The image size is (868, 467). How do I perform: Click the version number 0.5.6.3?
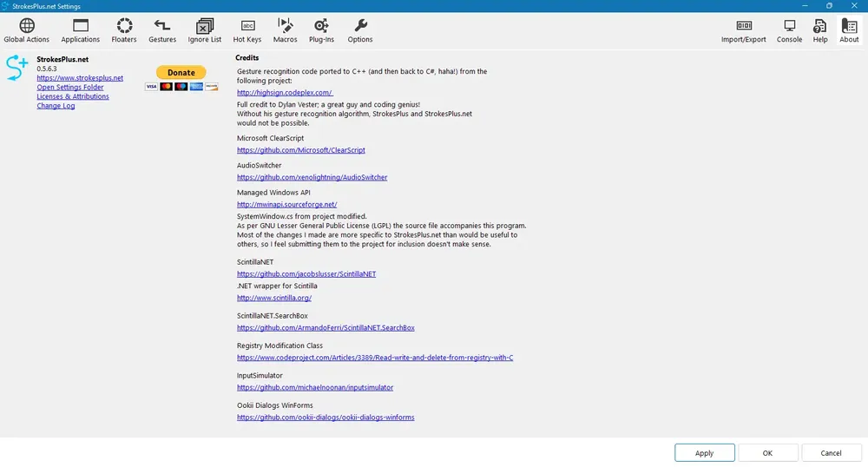(47, 69)
